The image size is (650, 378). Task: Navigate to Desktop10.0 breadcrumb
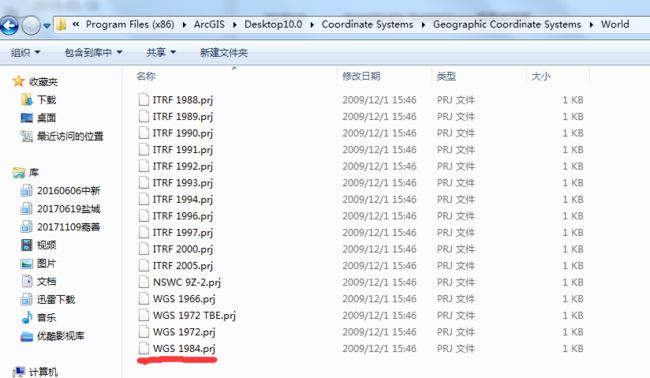(x=273, y=24)
